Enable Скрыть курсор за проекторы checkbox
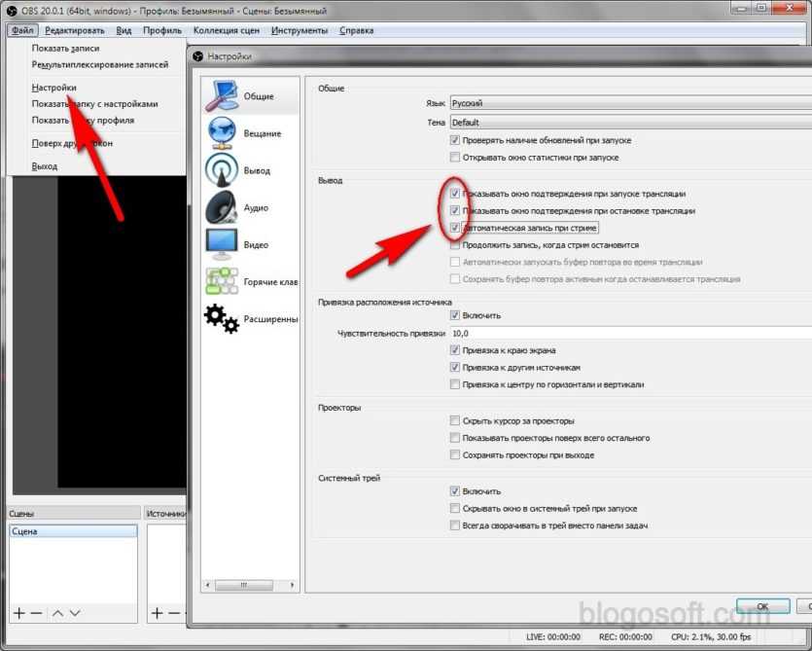 (x=455, y=421)
